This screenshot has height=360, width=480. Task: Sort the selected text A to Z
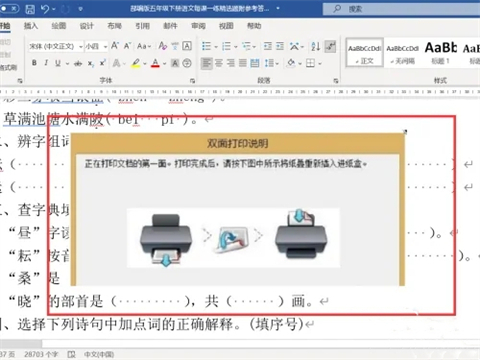coord(315,46)
